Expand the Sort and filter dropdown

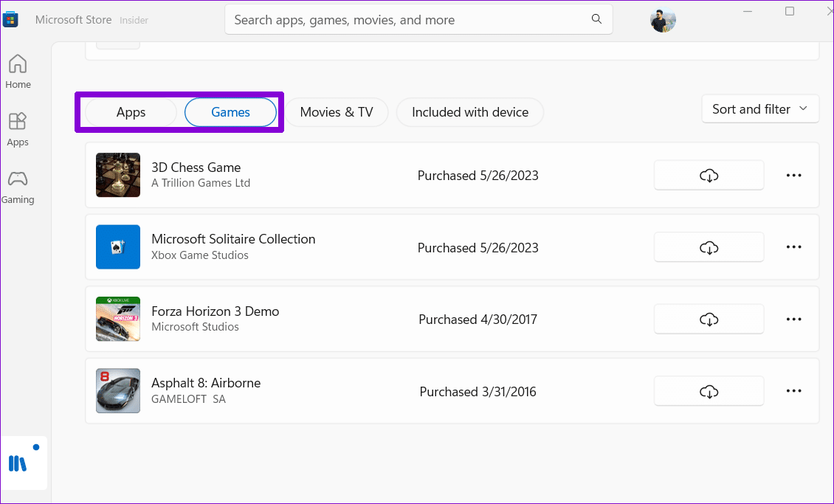[760, 109]
